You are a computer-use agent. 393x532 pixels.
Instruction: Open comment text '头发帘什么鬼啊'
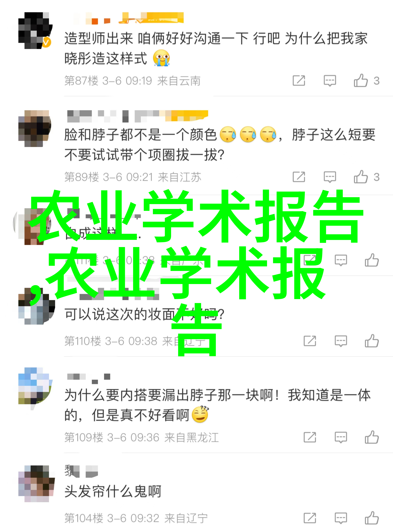tap(113, 492)
